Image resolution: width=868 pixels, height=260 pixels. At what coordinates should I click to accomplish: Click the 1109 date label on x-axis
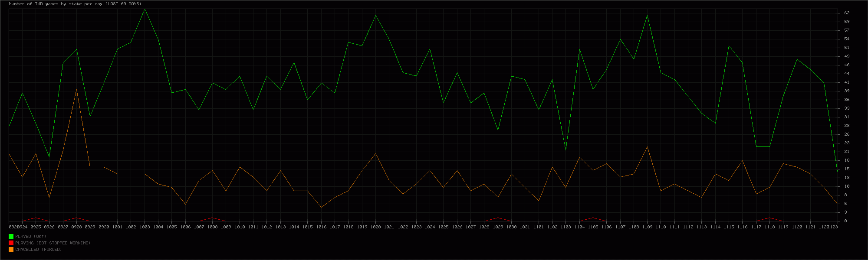click(647, 227)
